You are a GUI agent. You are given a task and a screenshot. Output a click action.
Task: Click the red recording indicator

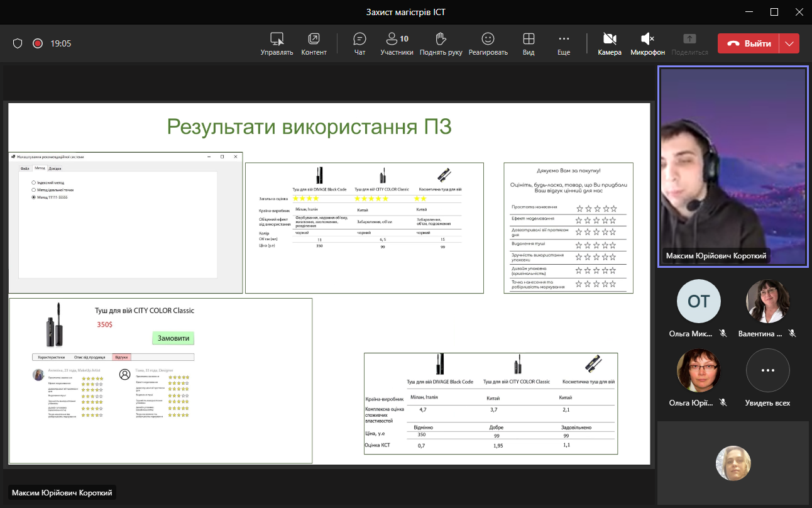(x=38, y=43)
